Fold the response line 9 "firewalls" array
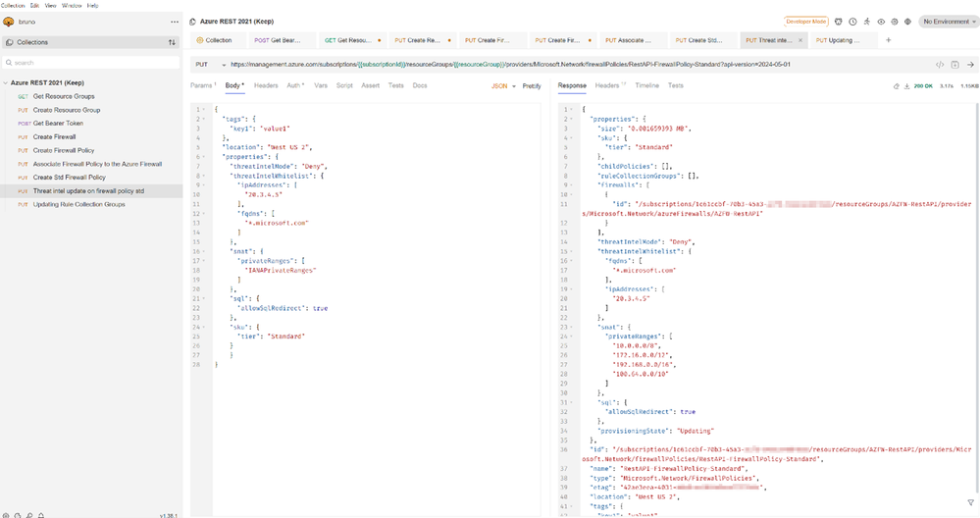The height and width of the screenshot is (518, 980). 571,185
